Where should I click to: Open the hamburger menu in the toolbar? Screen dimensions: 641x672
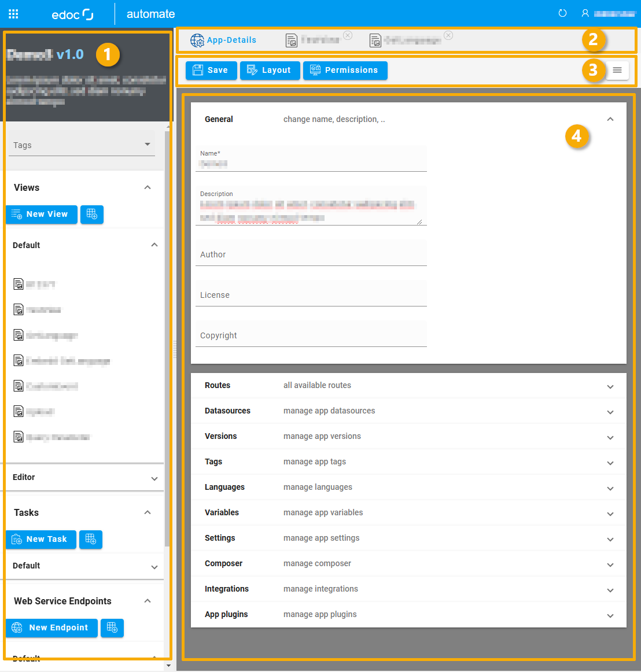click(x=617, y=70)
